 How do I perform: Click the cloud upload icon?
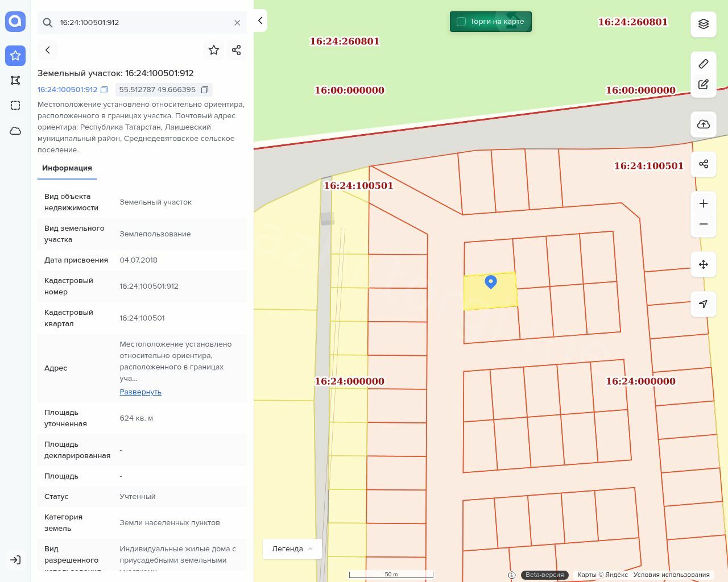(704, 124)
